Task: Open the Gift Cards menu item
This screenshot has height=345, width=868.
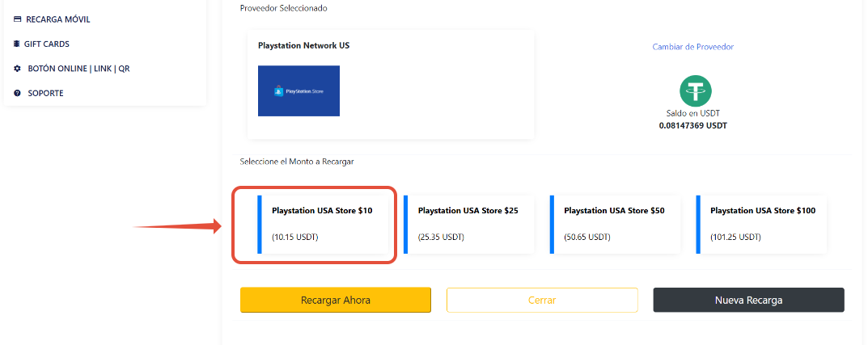Action: (x=41, y=44)
